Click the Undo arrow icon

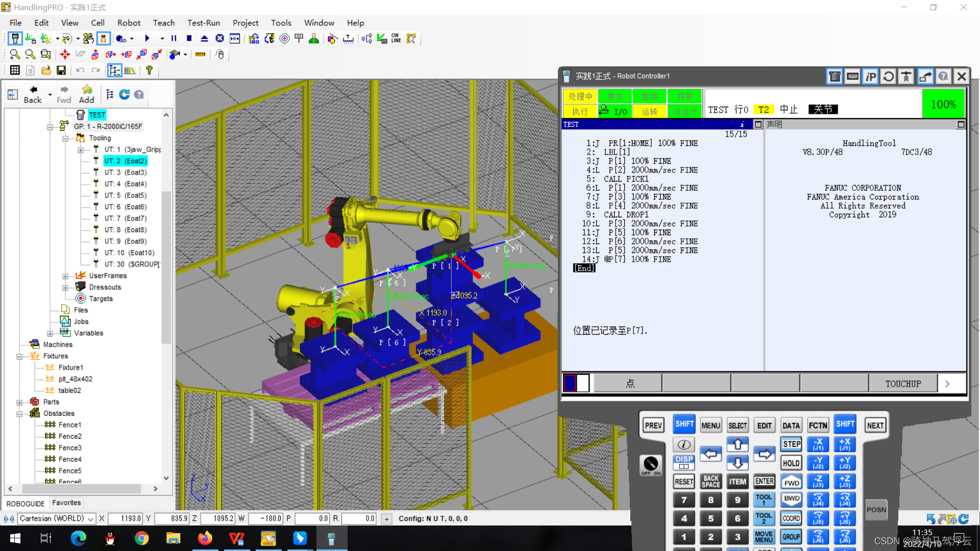80,70
